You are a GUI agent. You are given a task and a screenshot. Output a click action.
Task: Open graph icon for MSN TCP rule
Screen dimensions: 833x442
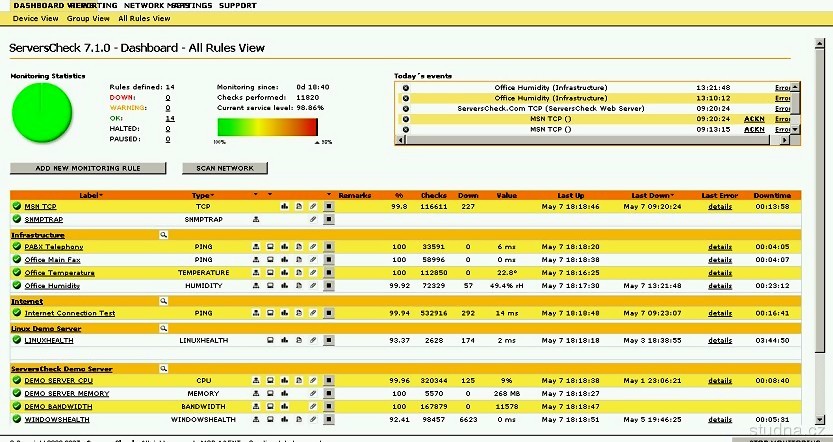[x=285, y=206]
